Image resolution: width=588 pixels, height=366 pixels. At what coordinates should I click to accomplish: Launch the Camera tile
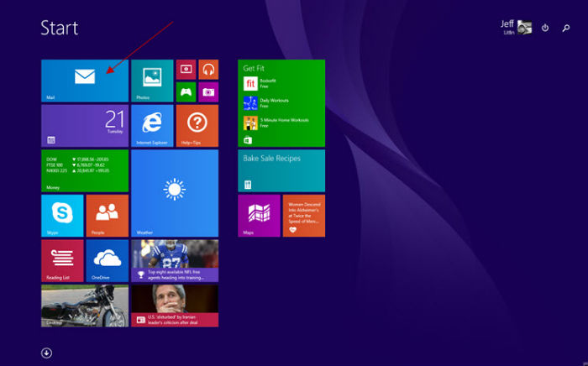tap(208, 92)
